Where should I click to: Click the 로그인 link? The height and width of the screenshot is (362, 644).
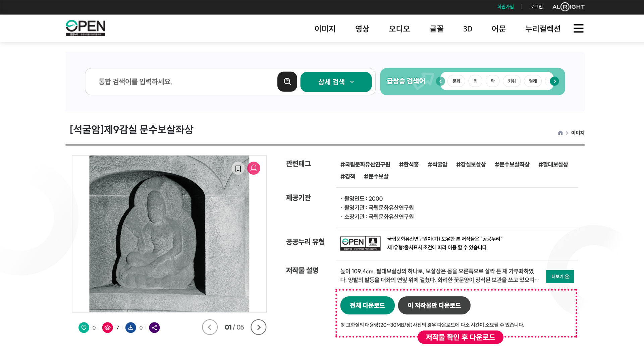coord(536,7)
